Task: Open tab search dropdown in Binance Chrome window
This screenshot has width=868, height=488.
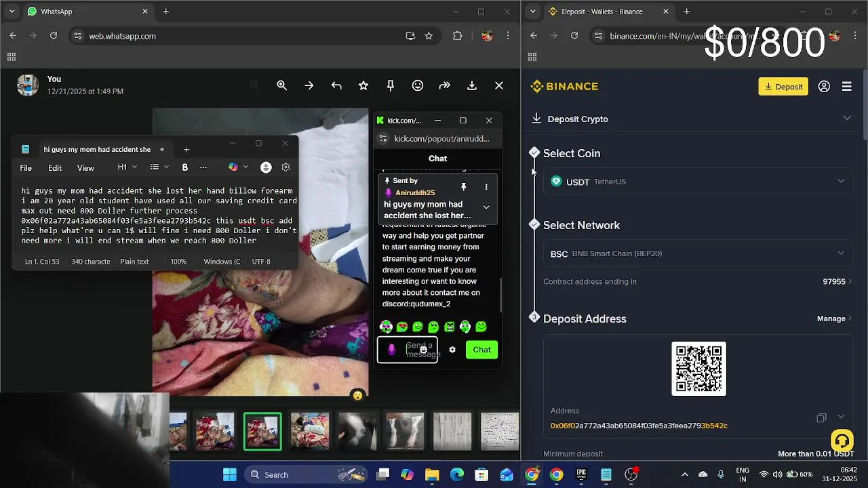Action: click(x=533, y=12)
